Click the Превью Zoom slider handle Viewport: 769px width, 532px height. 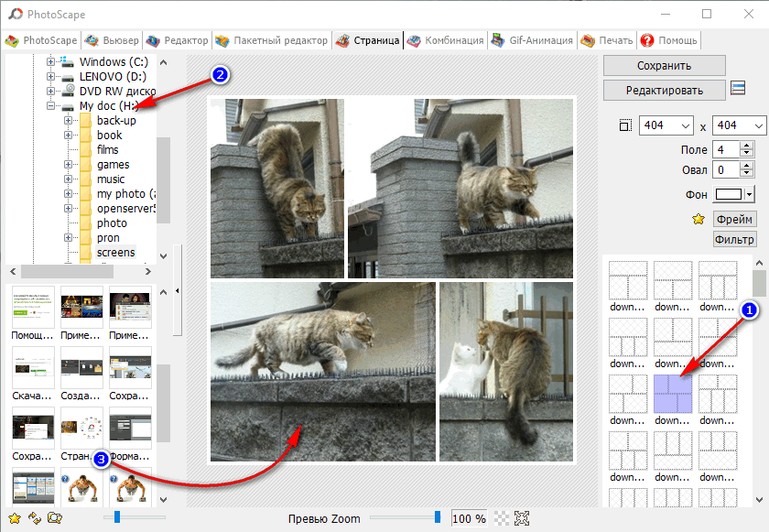point(438,518)
